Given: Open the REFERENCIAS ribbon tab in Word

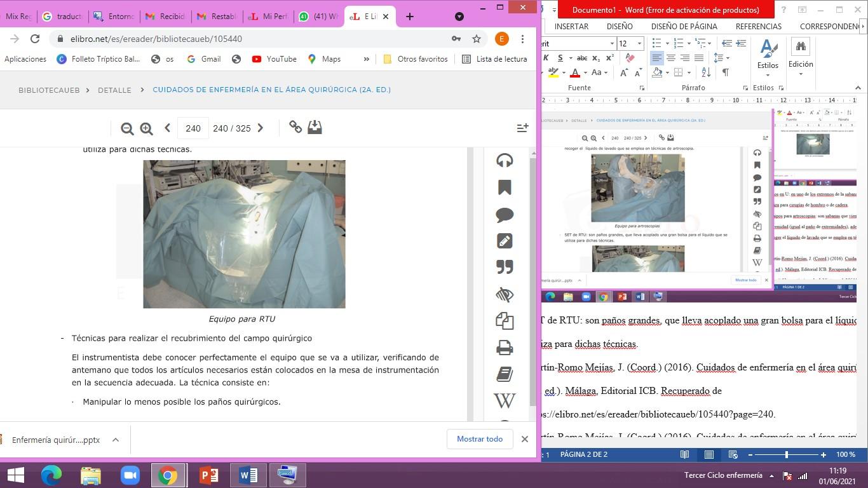Looking at the screenshot, I should click(759, 27).
